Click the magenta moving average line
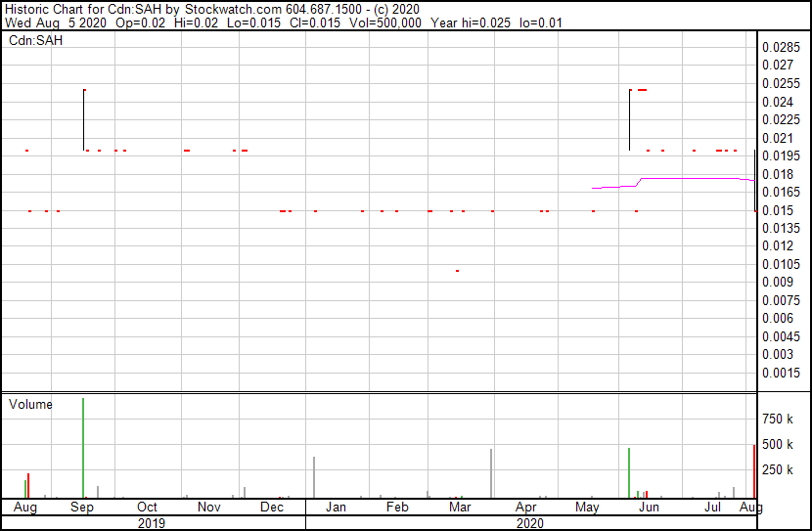The height and width of the screenshot is (531, 812). pyautogui.click(x=685, y=178)
